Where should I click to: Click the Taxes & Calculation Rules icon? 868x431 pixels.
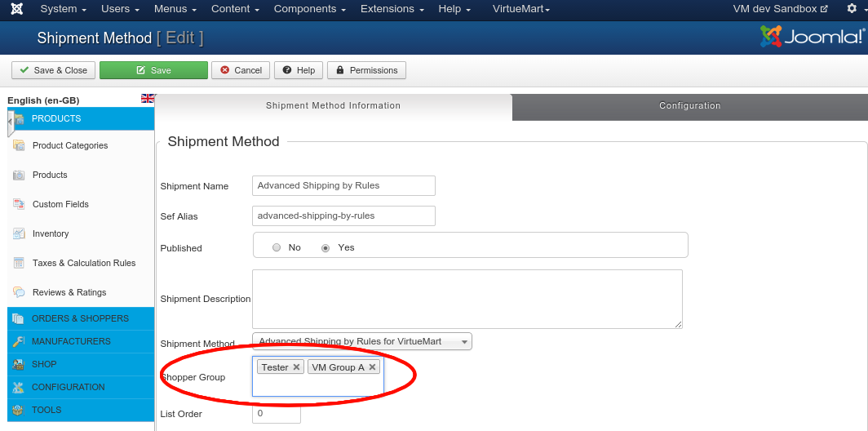[18, 263]
